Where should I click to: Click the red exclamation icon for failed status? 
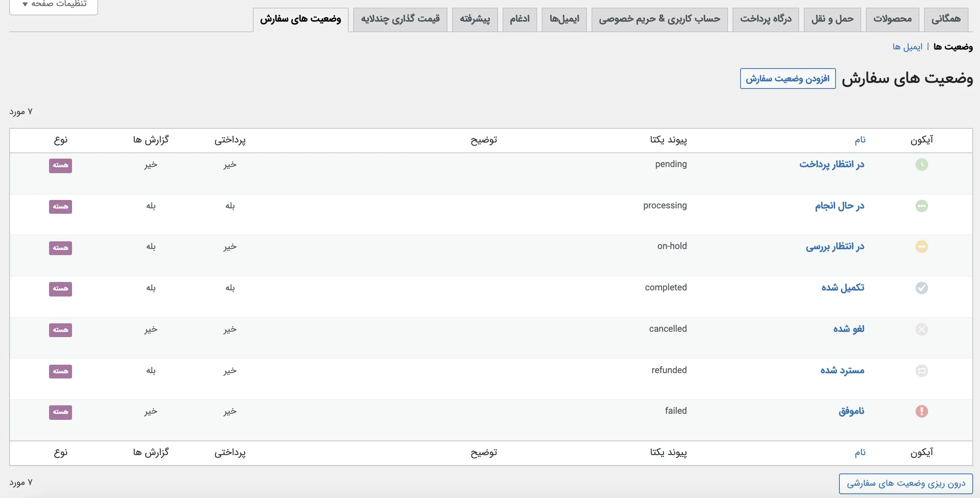[921, 411]
